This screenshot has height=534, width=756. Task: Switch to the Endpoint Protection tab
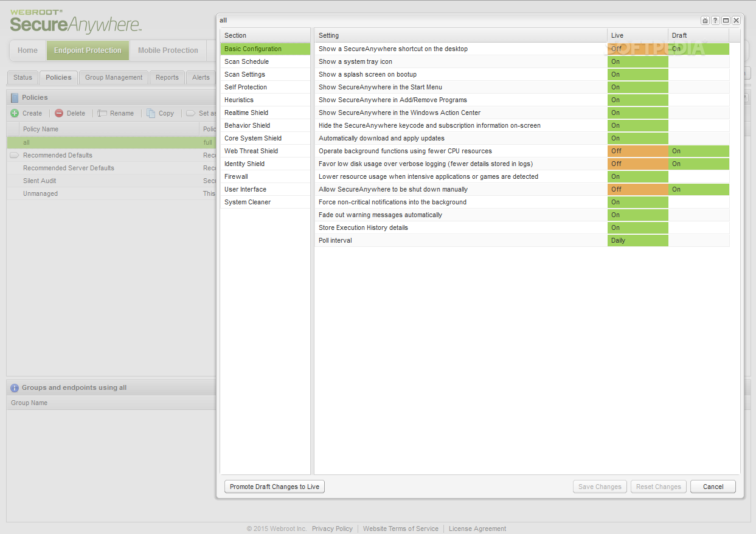pyautogui.click(x=88, y=50)
